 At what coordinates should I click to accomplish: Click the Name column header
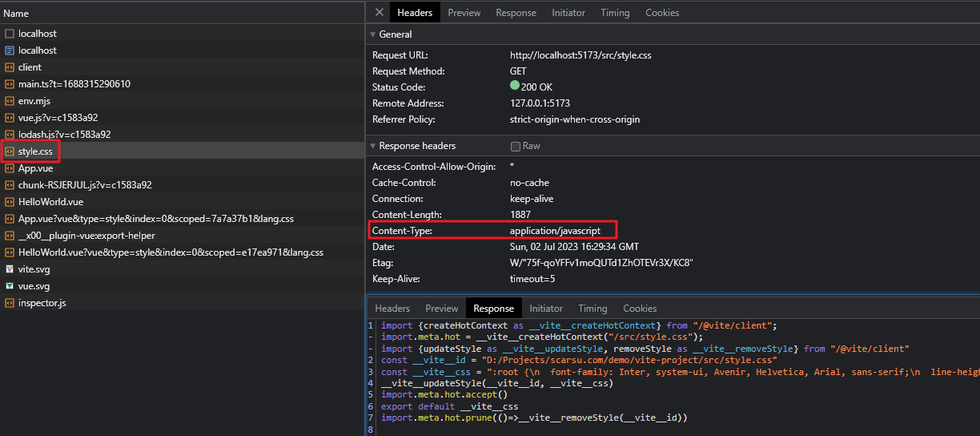click(x=16, y=13)
